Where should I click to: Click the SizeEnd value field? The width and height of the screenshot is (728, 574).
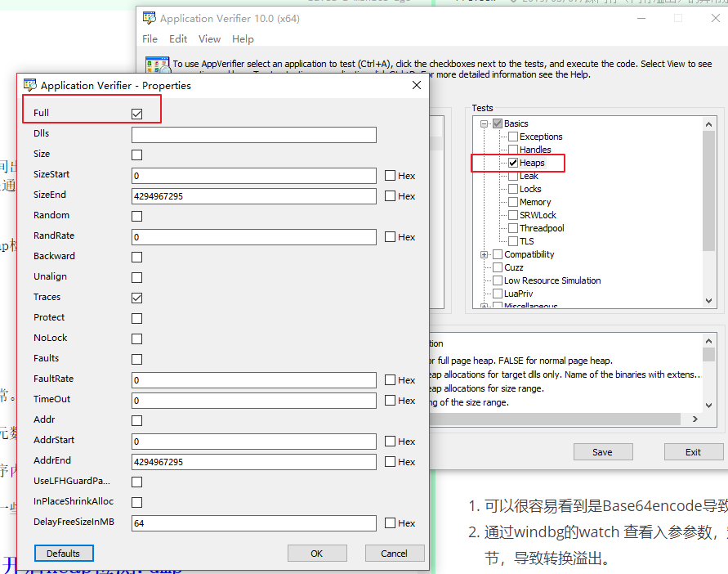(254, 196)
